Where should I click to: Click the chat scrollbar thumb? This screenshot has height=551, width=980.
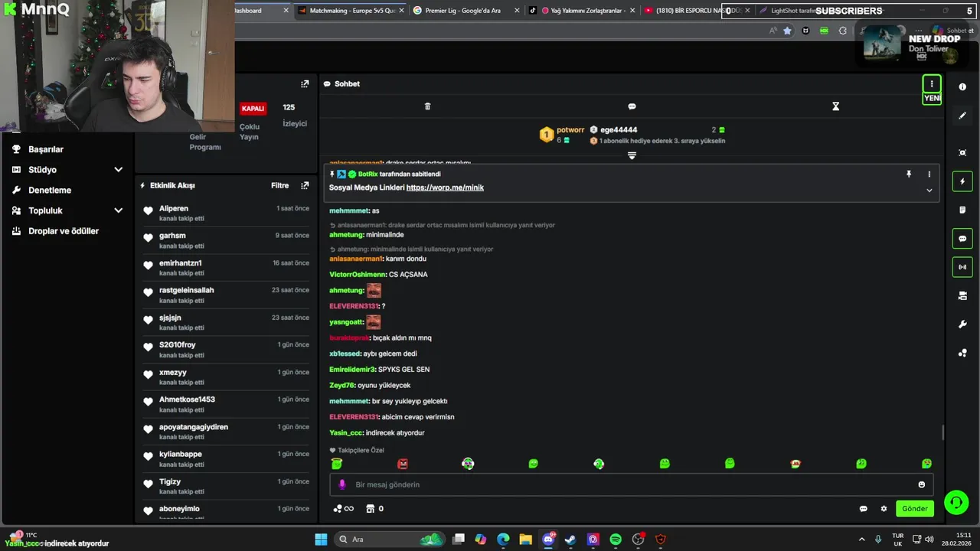pyautogui.click(x=942, y=432)
